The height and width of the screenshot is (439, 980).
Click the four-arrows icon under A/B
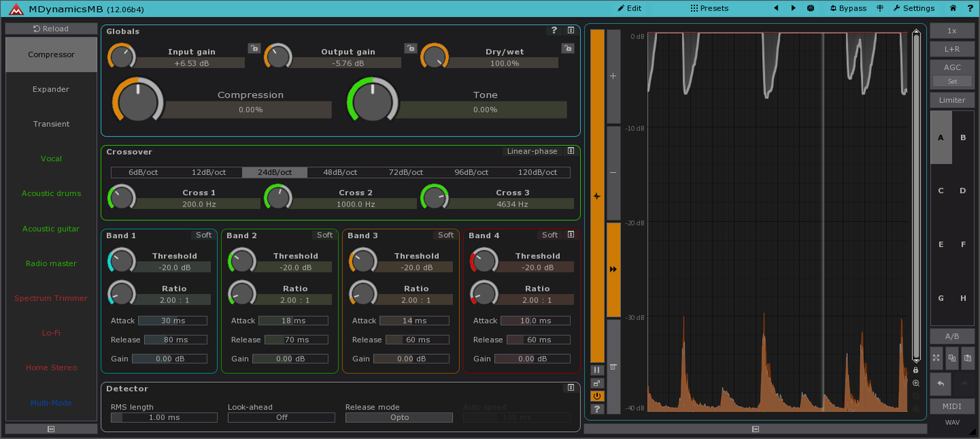click(937, 358)
